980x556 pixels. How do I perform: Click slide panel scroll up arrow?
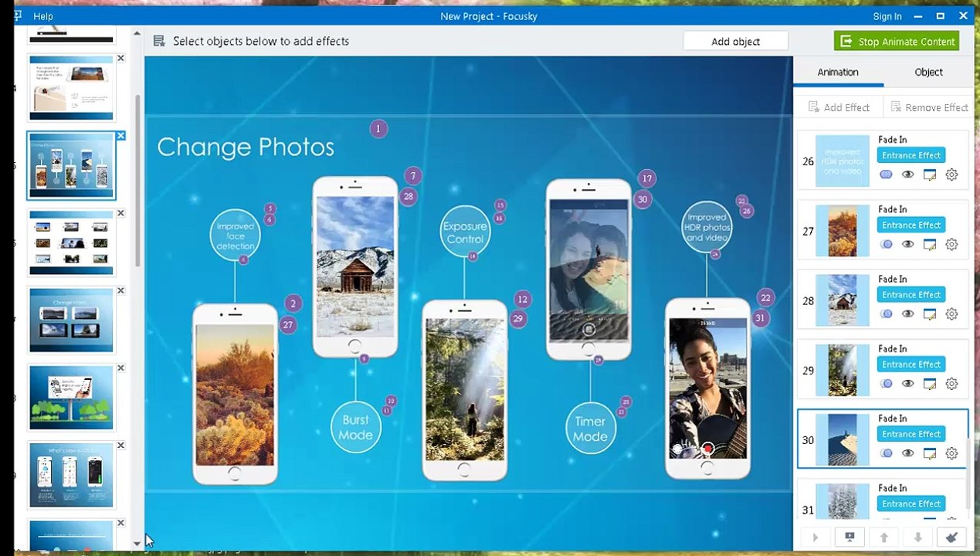point(137,34)
